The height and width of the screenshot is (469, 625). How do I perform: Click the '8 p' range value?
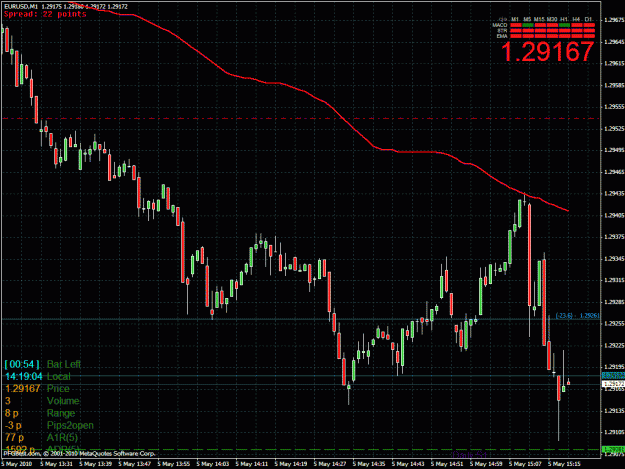tap(12, 413)
